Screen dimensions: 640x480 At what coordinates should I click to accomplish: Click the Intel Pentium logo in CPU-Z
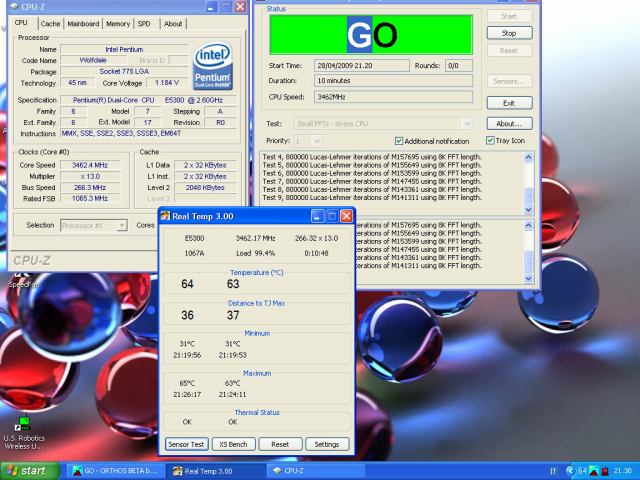[x=214, y=65]
